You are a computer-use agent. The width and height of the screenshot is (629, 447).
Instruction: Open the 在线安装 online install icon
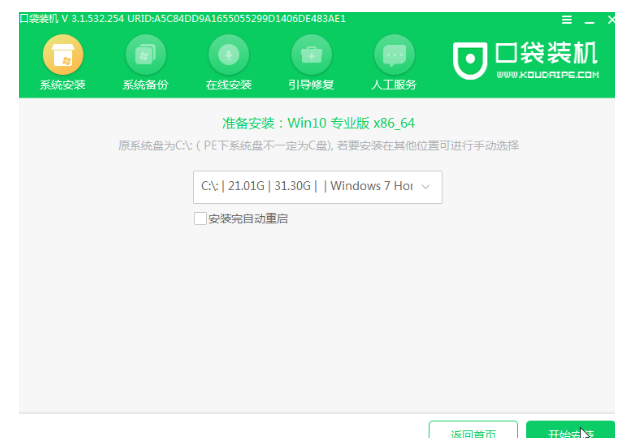(x=228, y=54)
